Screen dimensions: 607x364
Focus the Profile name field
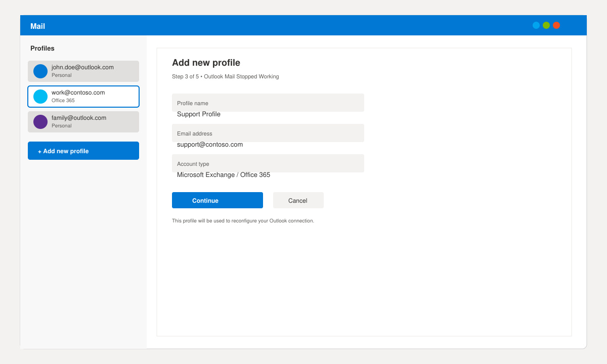tap(268, 103)
